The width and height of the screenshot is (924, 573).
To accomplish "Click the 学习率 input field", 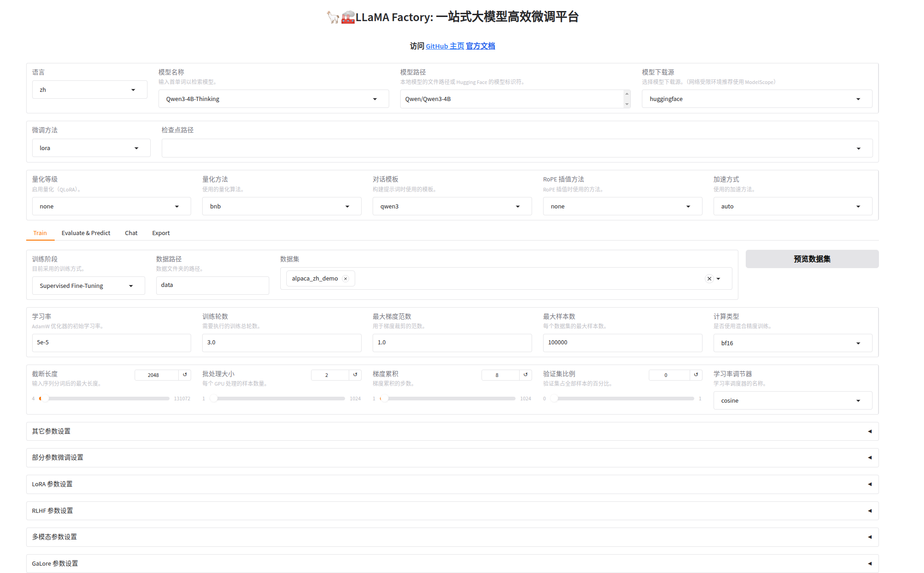I will (111, 343).
